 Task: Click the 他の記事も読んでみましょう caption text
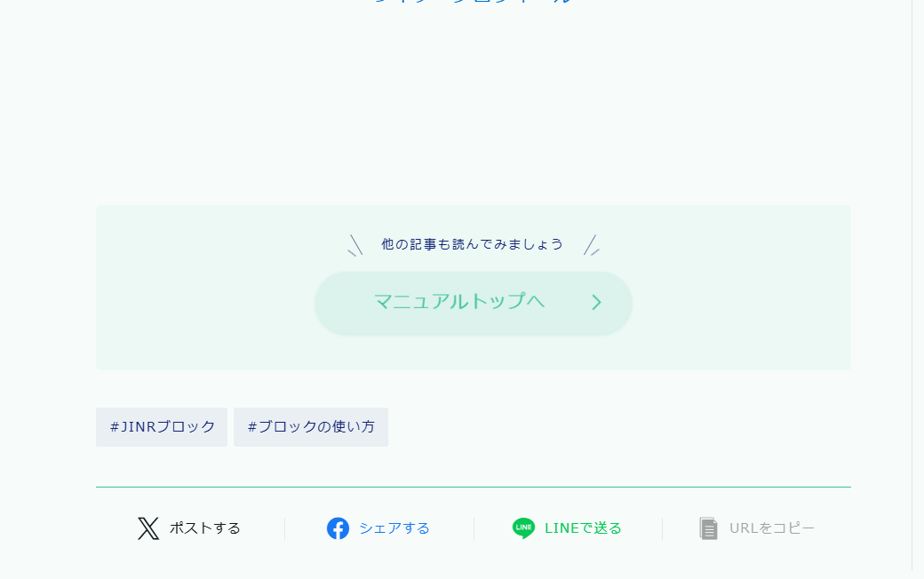point(472,244)
